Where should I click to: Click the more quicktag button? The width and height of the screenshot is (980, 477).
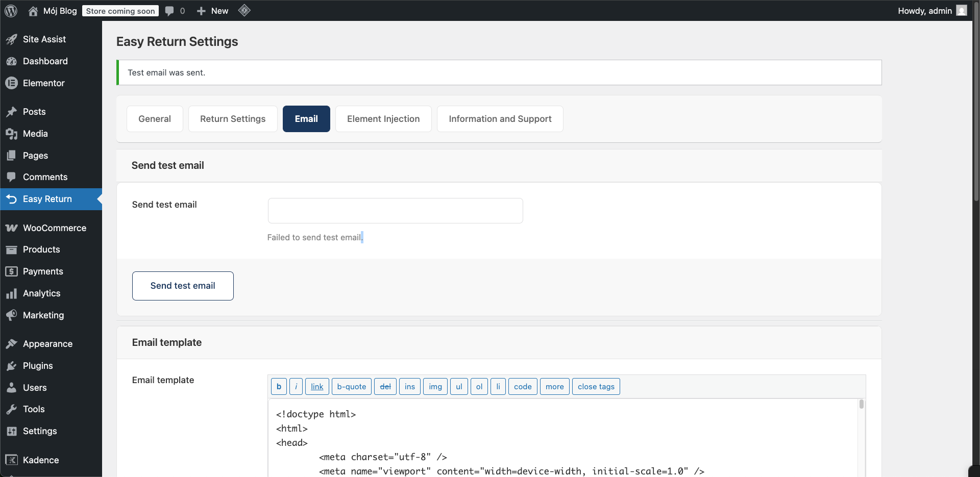tap(555, 387)
